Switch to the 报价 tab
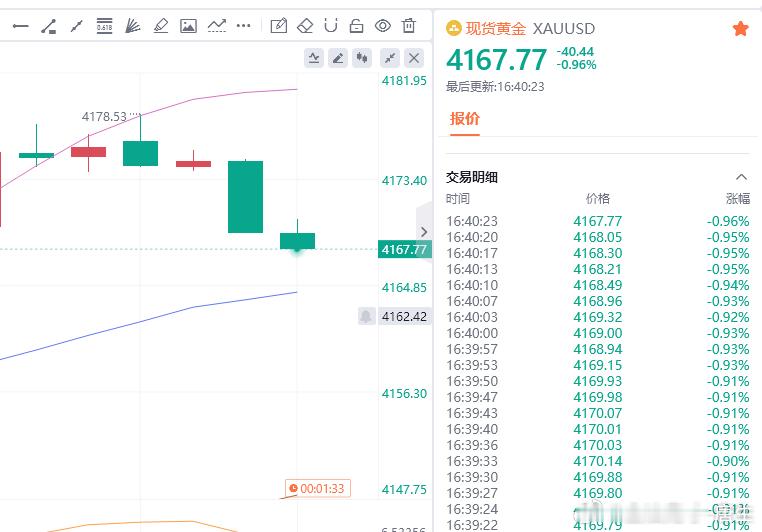The height and width of the screenshot is (532, 762). click(x=465, y=119)
